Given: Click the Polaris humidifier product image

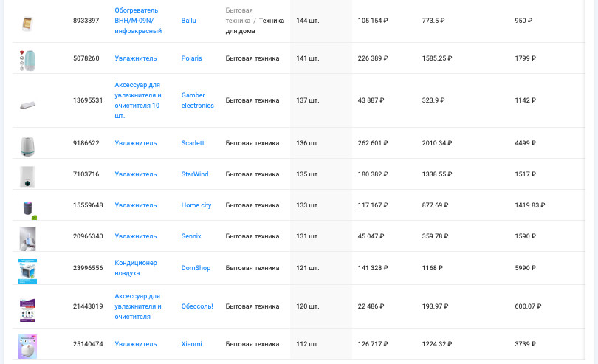Looking at the screenshot, I should point(27,61).
